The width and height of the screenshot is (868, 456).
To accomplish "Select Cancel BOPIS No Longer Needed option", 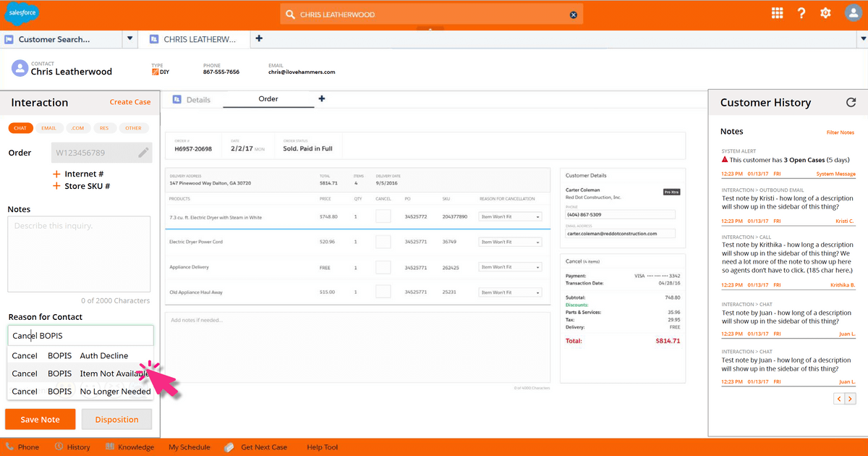I will [81, 392].
